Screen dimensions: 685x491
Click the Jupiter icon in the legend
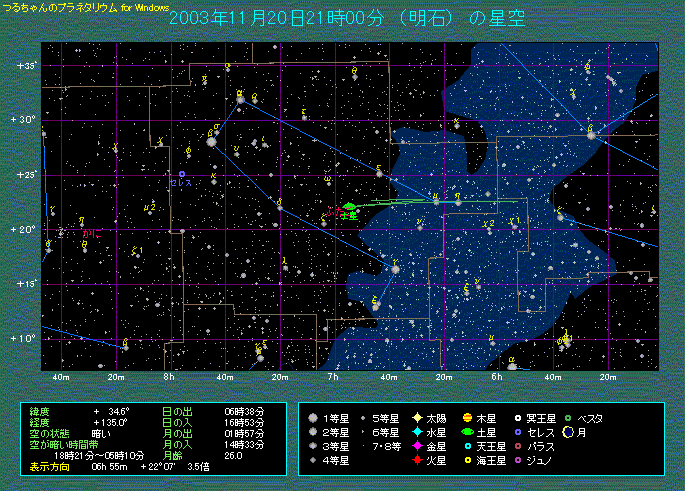point(468,418)
